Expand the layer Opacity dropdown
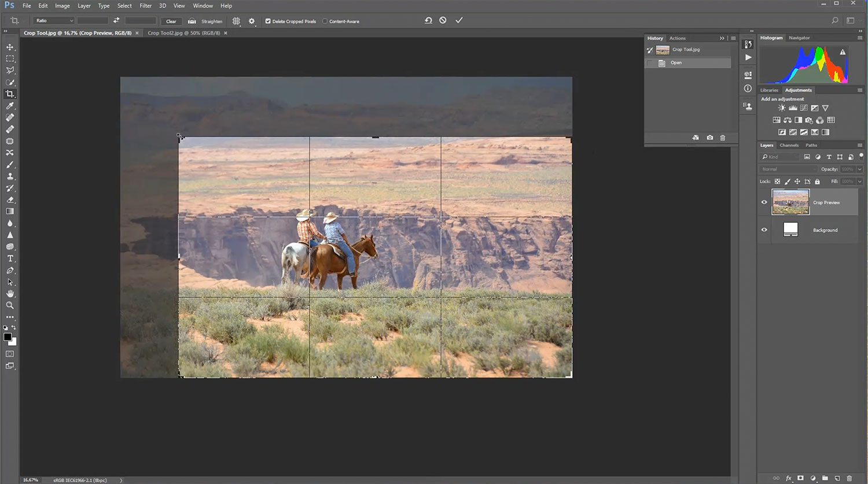Image resolution: width=868 pixels, height=484 pixels. tap(859, 169)
